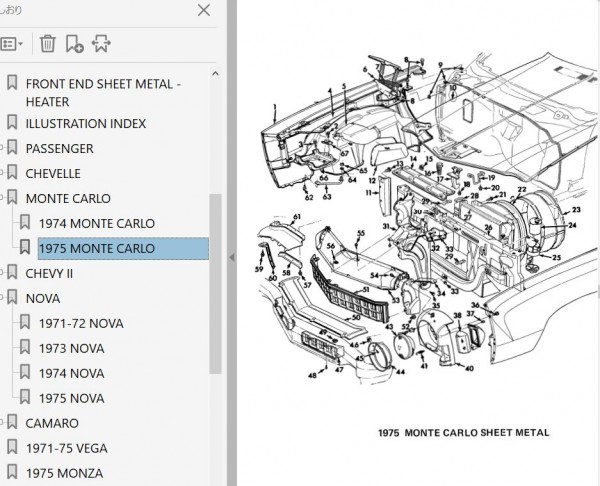Image resolution: width=600 pixels, height=486 pixels.
Task: Expand the CHEVELLE bookmark tree node
Action: click(x=2, y=173)
